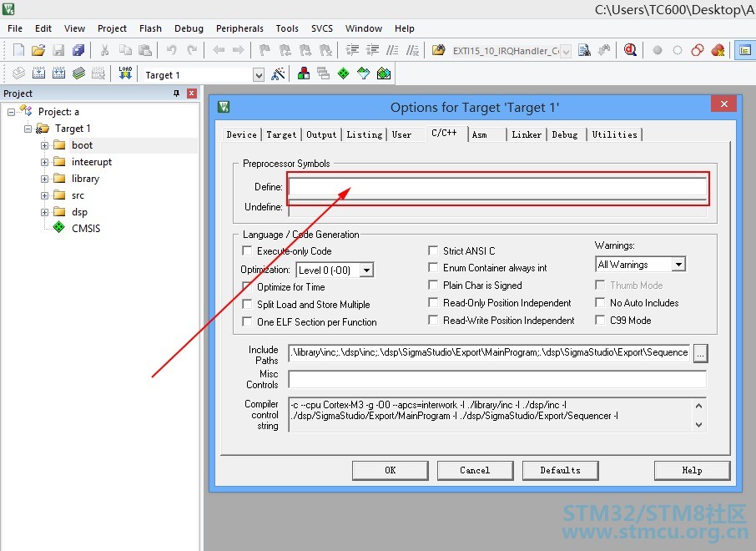Comment selection with the toolbar icon
Screen dimensions: 756x551
click(x=392, y=50)
